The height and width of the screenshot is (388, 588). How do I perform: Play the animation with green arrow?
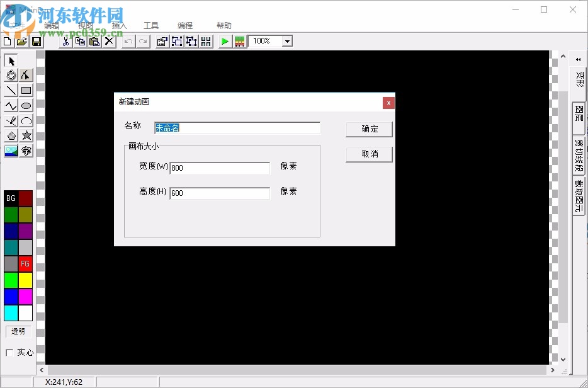coord(225,42)
